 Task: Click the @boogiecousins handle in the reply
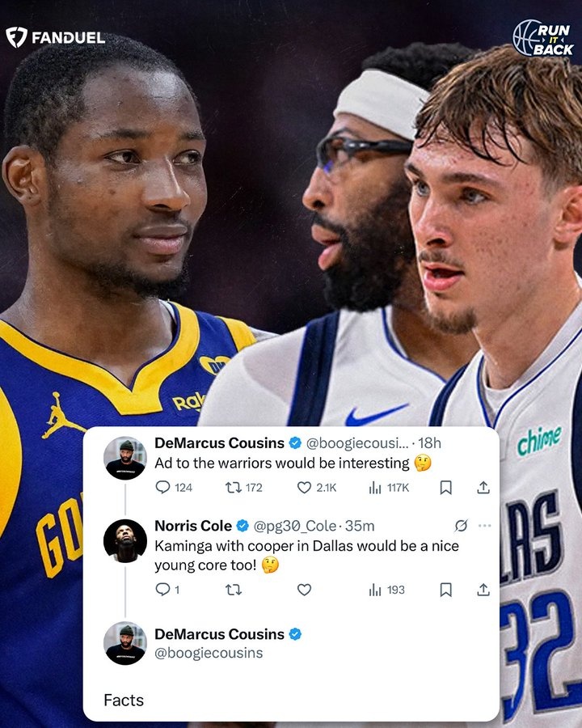(x=209, y=653)
